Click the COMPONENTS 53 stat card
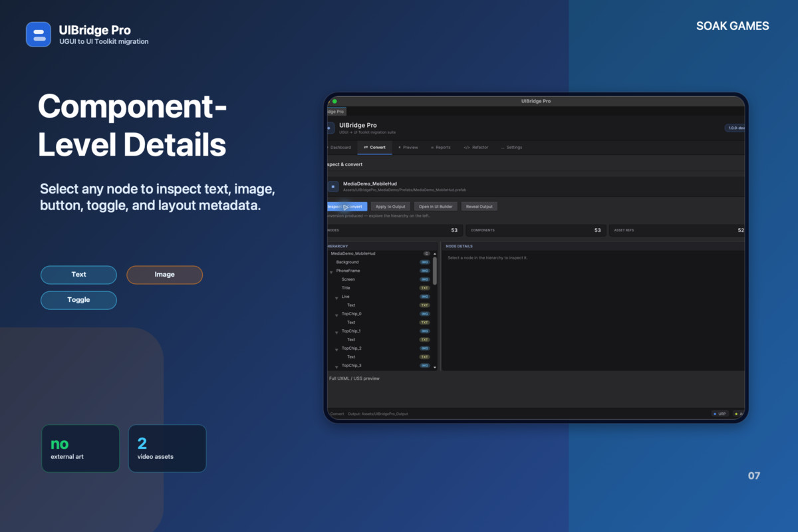This screenshot has height=532, width=798. pyautogui.click(x=535, y=231)
